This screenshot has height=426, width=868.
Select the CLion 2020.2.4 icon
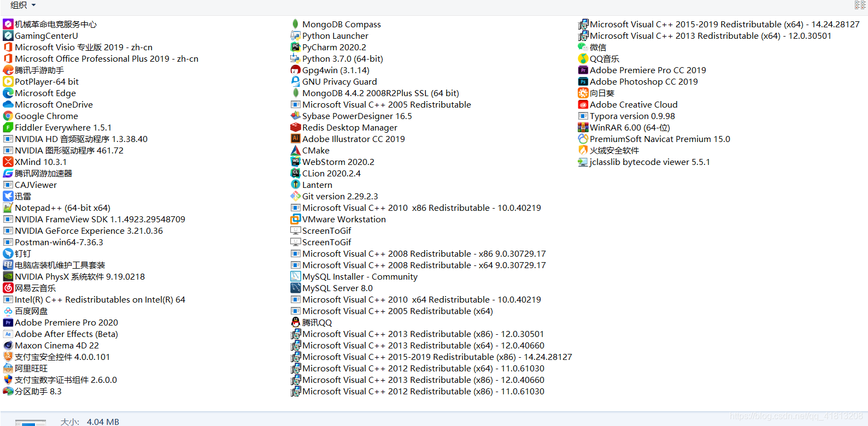[x=296, y=173]
